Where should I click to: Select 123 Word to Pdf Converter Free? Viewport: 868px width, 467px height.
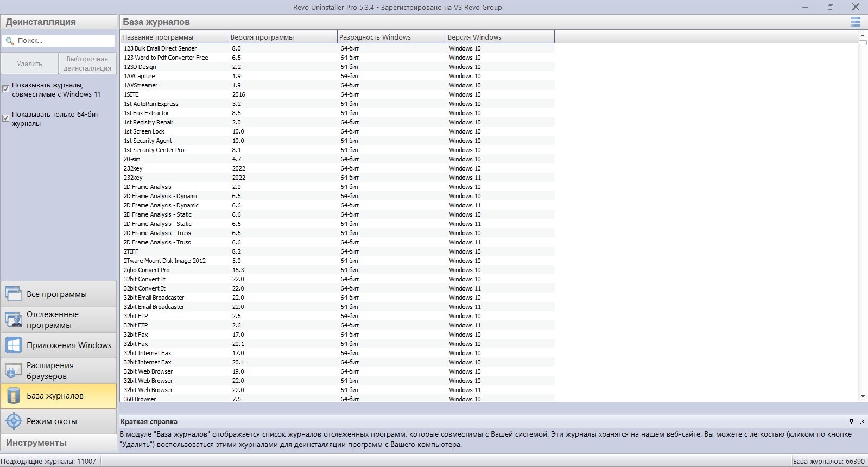coord(337,58)
